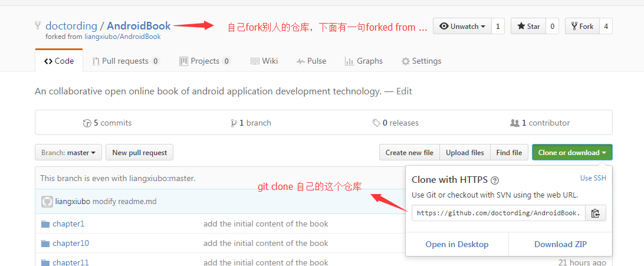
Task: Open the Branch: master dropdown
Action: 68,152
